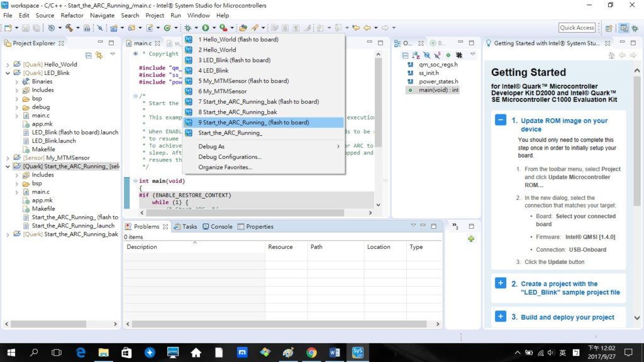Select LED_Blink.launch in Project Explorer
The image size is (644, 362).
(x=53, y=141)
